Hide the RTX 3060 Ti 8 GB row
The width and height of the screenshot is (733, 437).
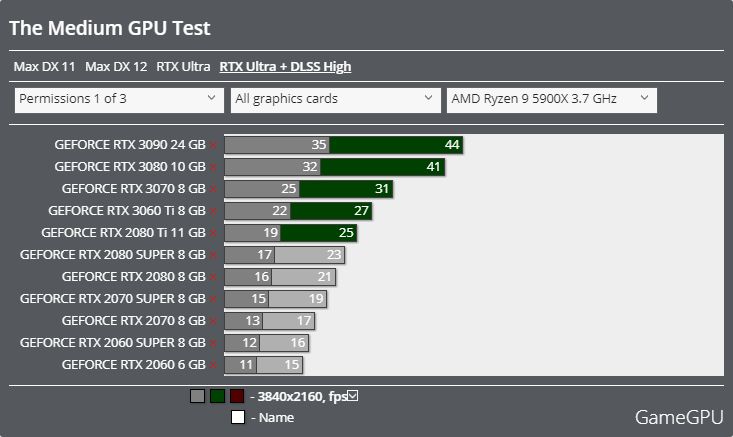pos(213,212)
